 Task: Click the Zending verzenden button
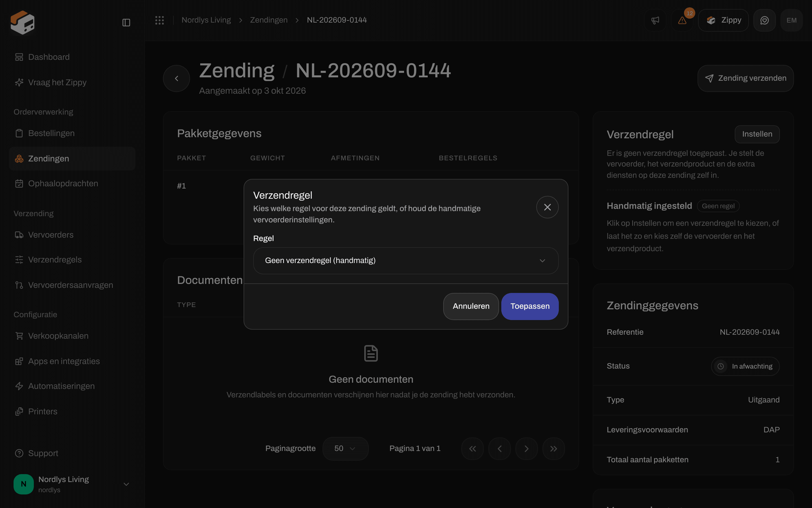tap(745, 78)
